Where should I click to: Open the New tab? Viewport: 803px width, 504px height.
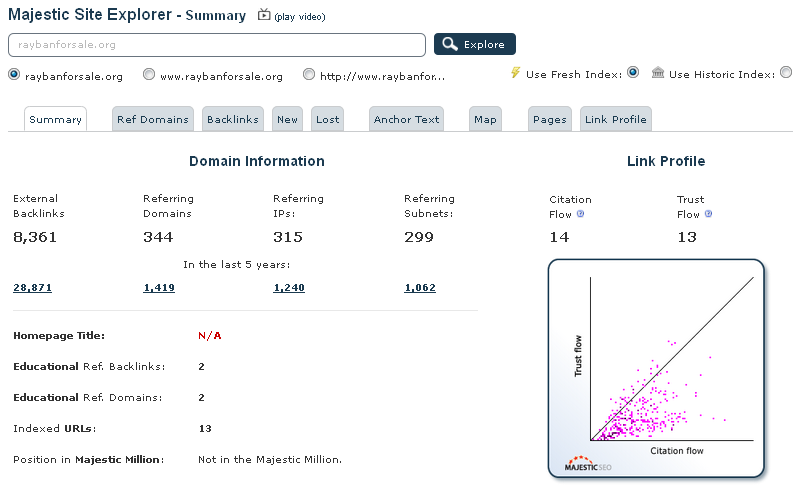click(287, 119)
